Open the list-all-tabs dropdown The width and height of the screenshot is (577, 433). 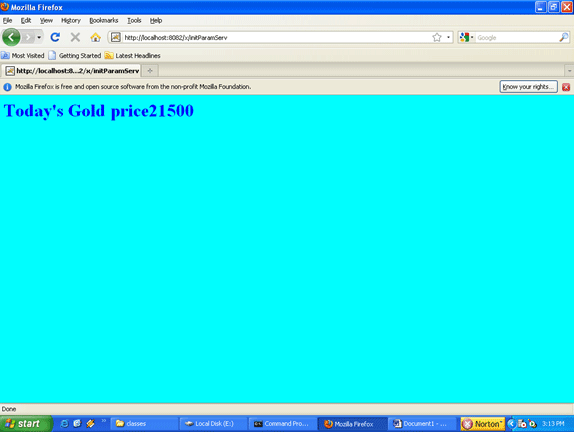[569, 71]
